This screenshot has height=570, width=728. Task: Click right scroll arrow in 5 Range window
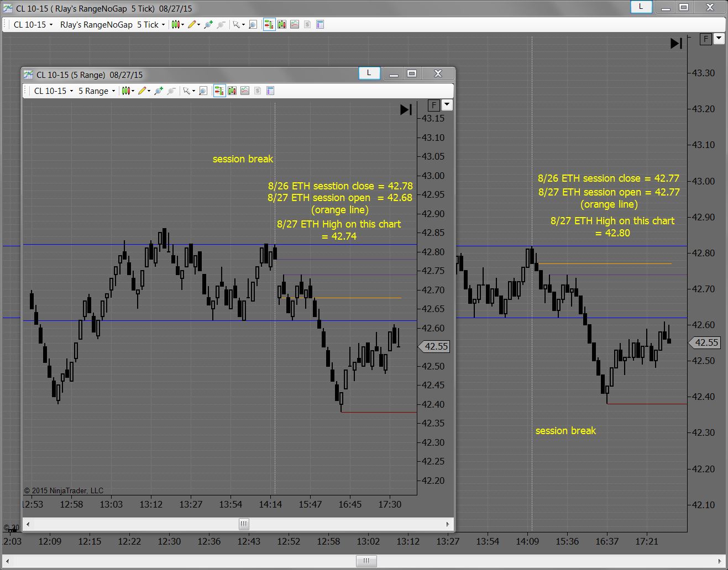448,524
